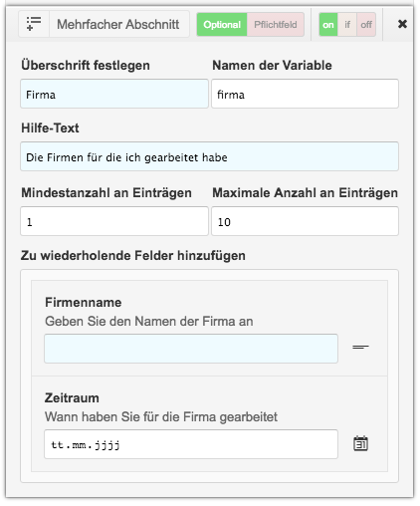
Task: Edit the Überschrift field containing Firma
Action: tap(114, 94)
